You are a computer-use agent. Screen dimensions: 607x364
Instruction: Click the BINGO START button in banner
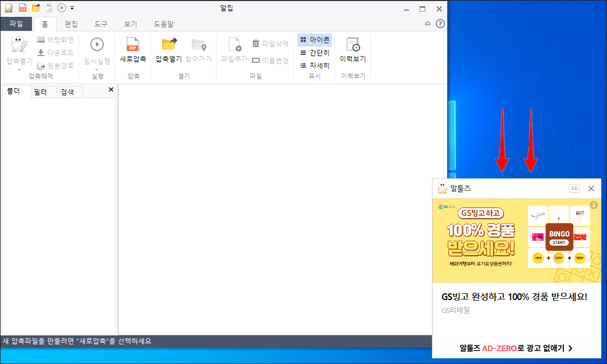tap(559, 237)
